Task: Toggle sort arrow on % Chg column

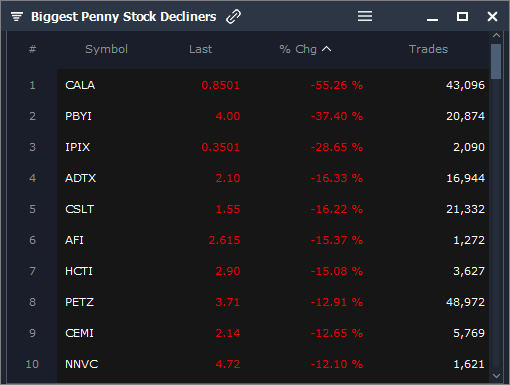Action: [327, 49]
